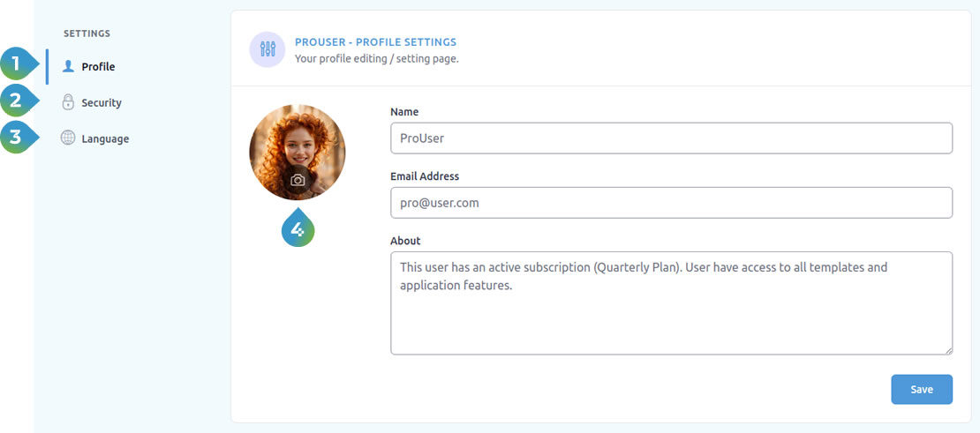Click the About textarea resize handle
This screenshot has width=980, height=433.
coord(948,350)
